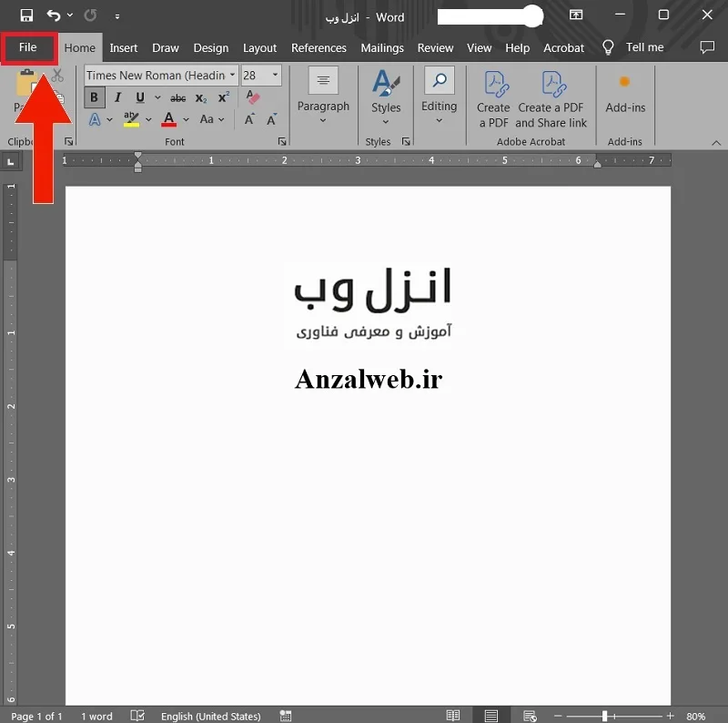
Task: Expand highlight color dropdown arrow
Action: point(148,119)
